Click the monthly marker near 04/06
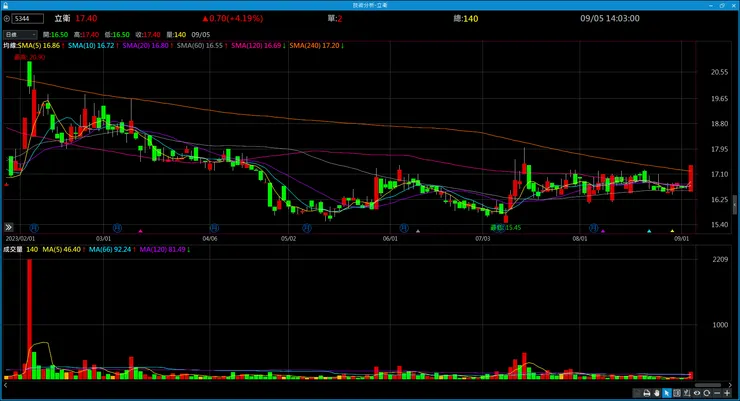 214,228
